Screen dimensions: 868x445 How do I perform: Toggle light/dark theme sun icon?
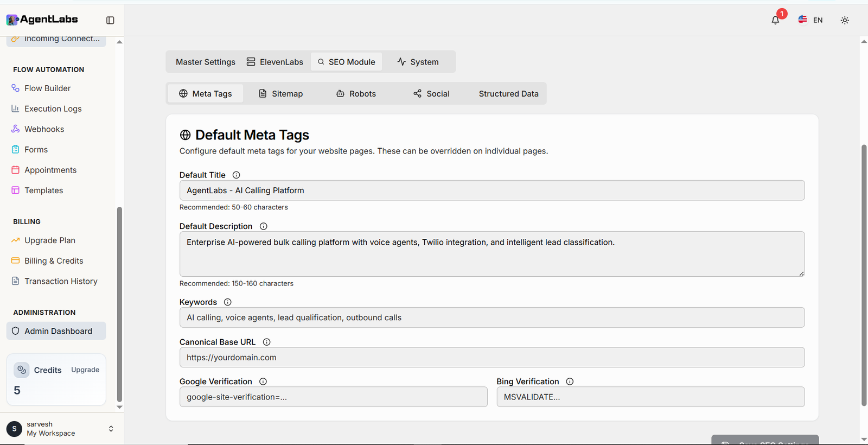click(845, 20)
